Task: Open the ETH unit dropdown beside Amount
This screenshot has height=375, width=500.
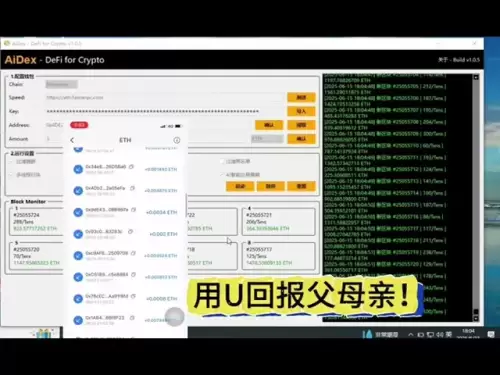Action: click(267, 139)
